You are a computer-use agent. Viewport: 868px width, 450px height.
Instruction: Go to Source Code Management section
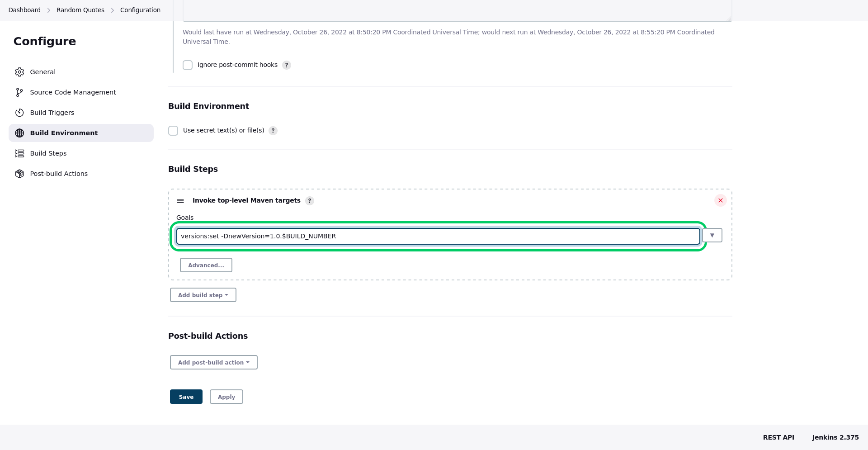pyautogui.click(x=81, y=92)
